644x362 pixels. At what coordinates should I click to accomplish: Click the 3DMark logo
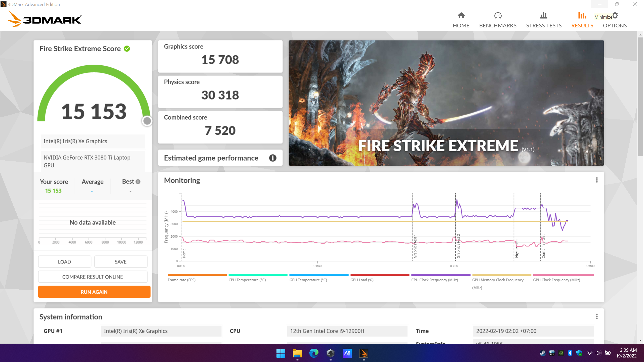[44, 19]
